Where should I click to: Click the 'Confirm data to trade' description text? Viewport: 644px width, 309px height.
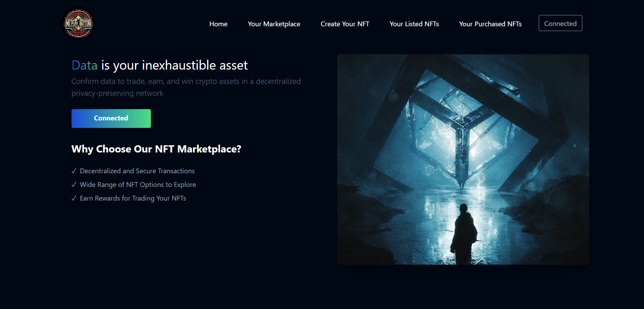pyautogui.click(x=186, y=87)
